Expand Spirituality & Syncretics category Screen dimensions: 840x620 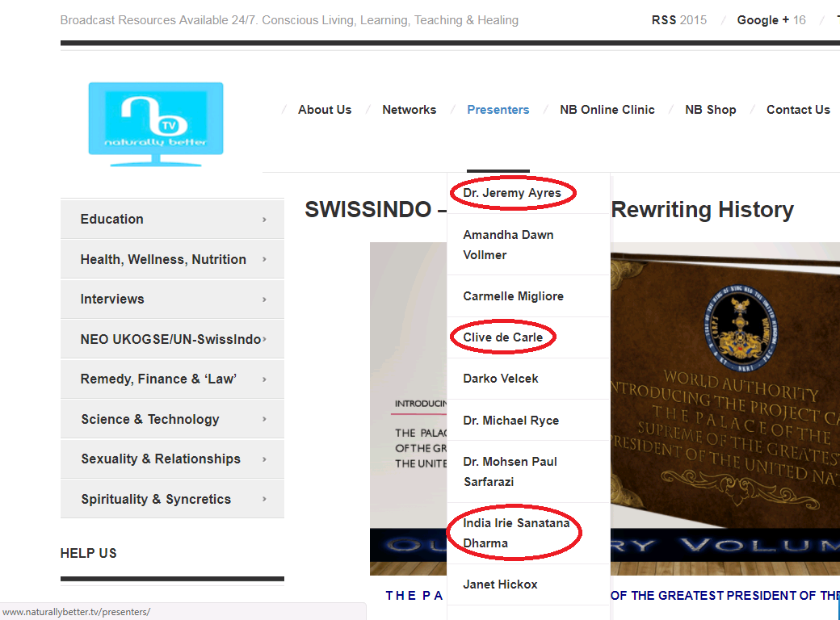172,499
